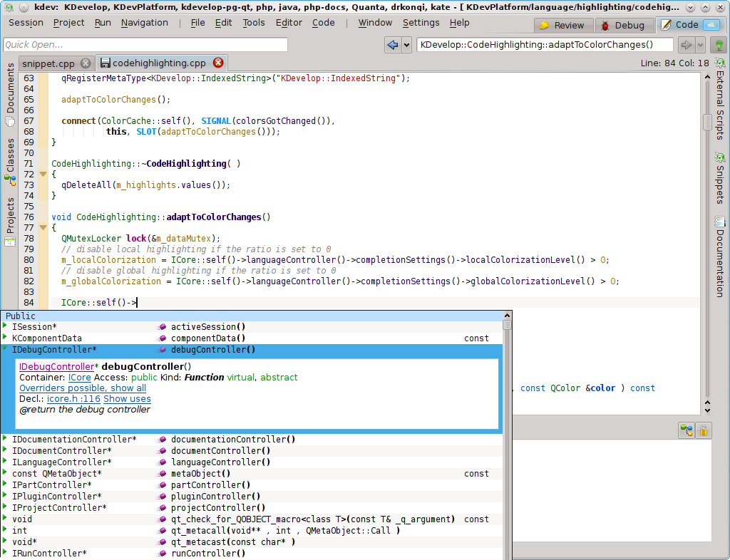Viewport: 730px width, 560px height.
Task: Click 'Overriders possible, show all' link
Action: coord(83,388)
